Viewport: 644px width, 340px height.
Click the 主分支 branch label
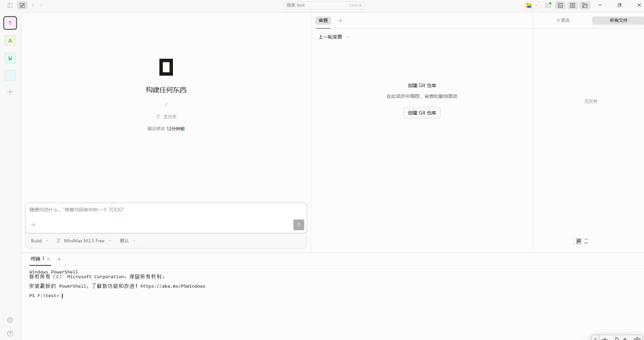click(x=169, y=117)
